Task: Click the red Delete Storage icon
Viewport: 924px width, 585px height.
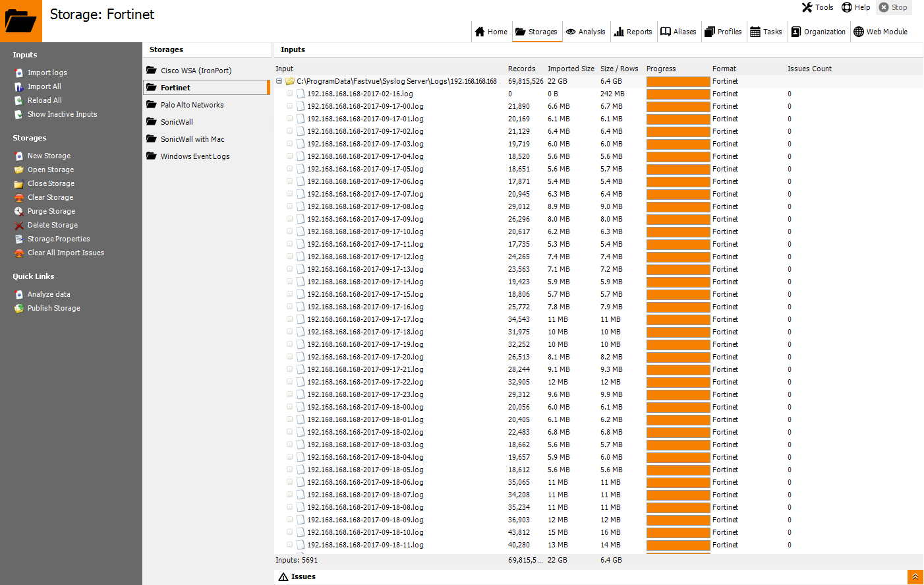Action: tap(19, 225)
